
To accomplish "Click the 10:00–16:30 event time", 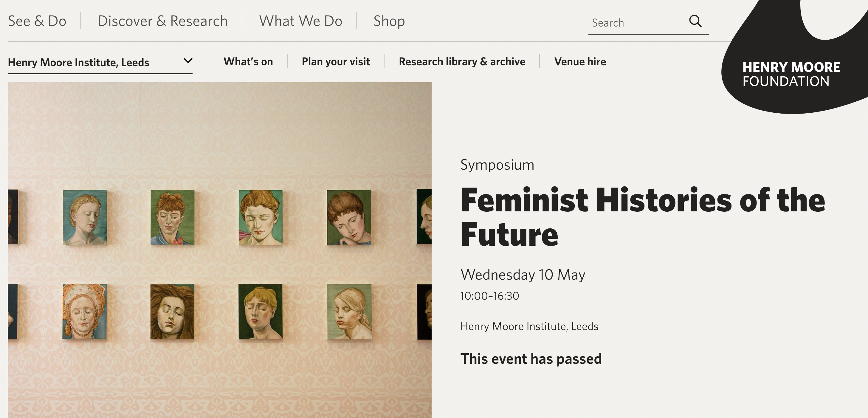I will pyautogui.click(x=490, y=296).
